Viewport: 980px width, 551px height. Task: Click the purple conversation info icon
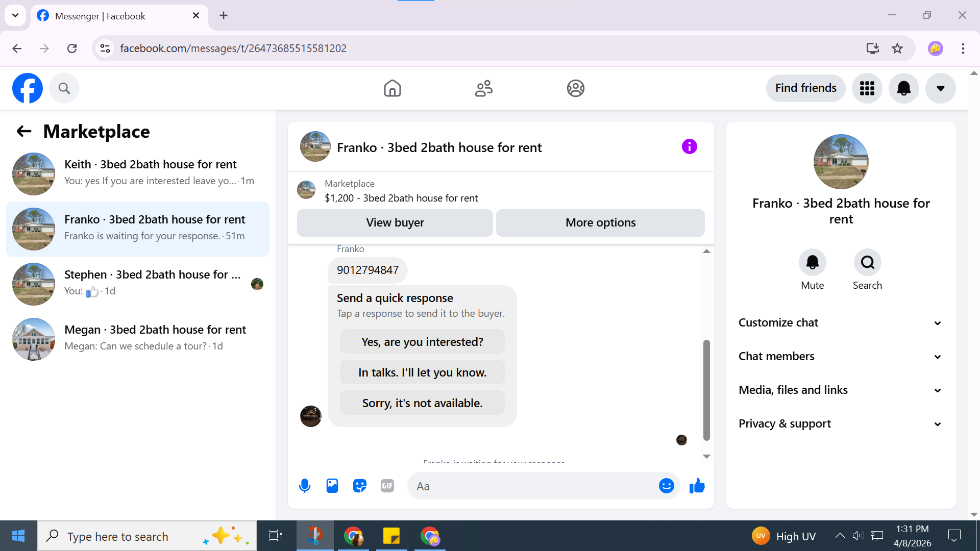tap(689, 147)
